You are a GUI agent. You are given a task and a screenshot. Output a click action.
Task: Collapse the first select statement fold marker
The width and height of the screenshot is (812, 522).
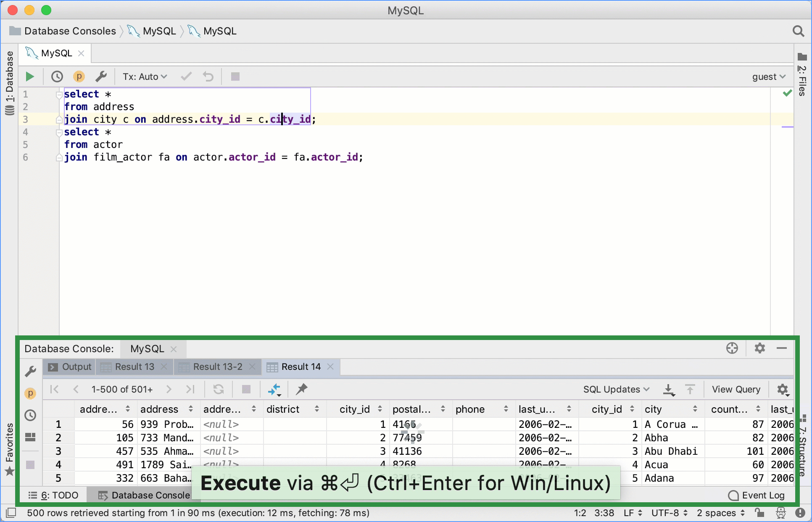pyautogui.click(x=59, y=95)
